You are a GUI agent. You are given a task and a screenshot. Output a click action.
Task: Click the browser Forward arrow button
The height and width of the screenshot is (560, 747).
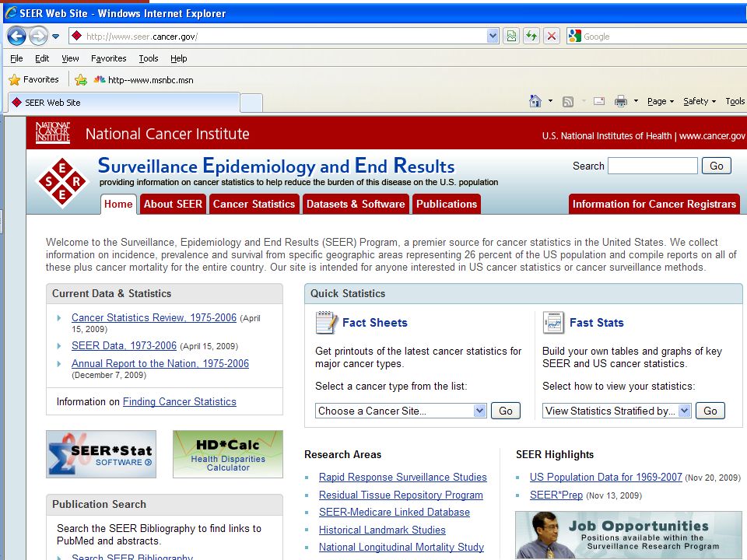pos(39,37)
